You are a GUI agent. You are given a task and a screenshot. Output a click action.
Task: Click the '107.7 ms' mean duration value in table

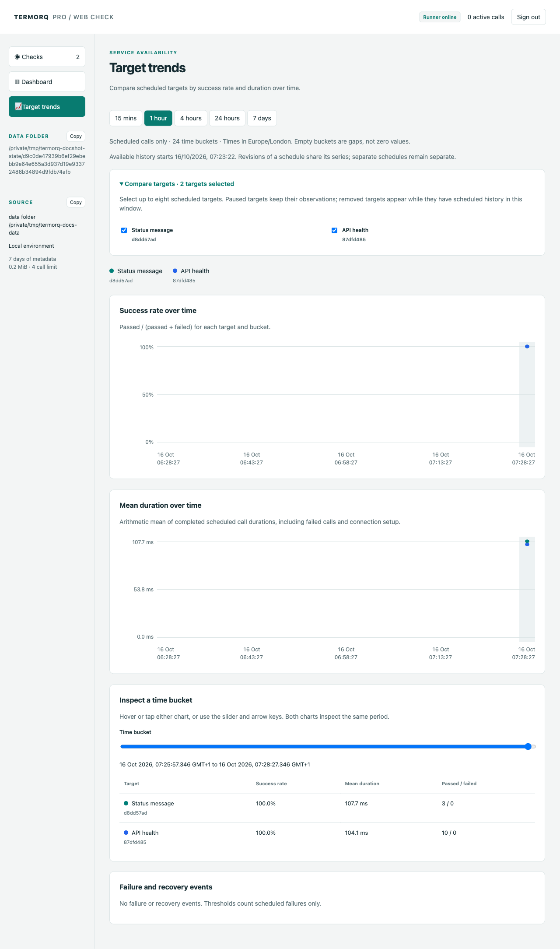(x=356, y=804)
